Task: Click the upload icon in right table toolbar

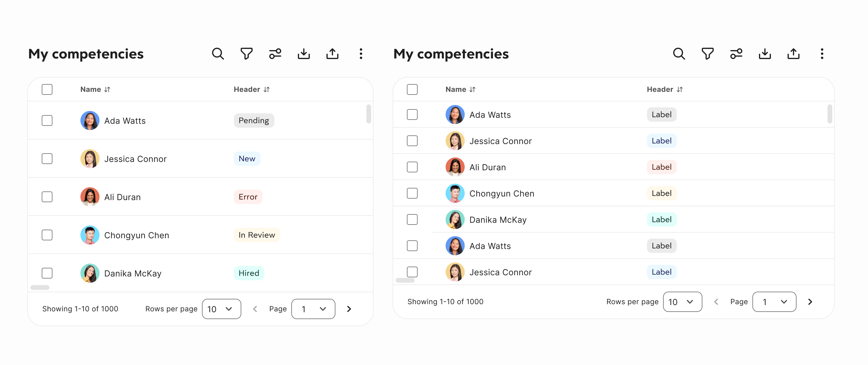Action: click(x=793, y=54)
